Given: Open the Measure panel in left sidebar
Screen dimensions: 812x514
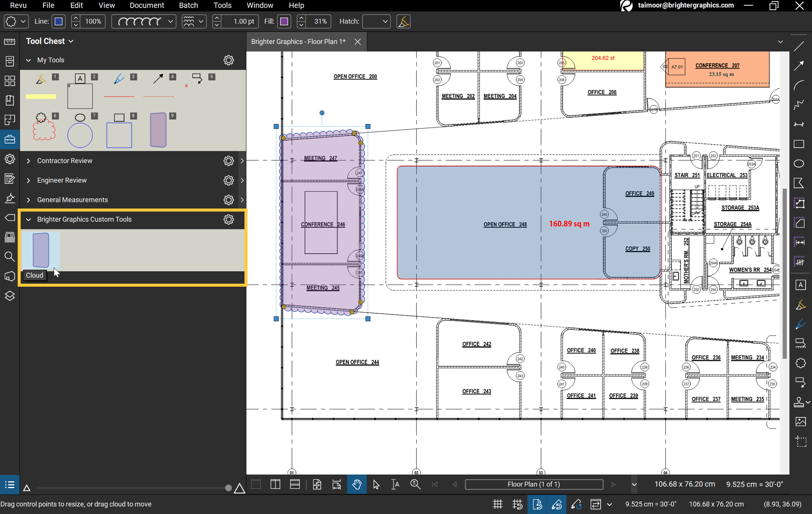Looking at the screenshot, I should pos(10,41).
